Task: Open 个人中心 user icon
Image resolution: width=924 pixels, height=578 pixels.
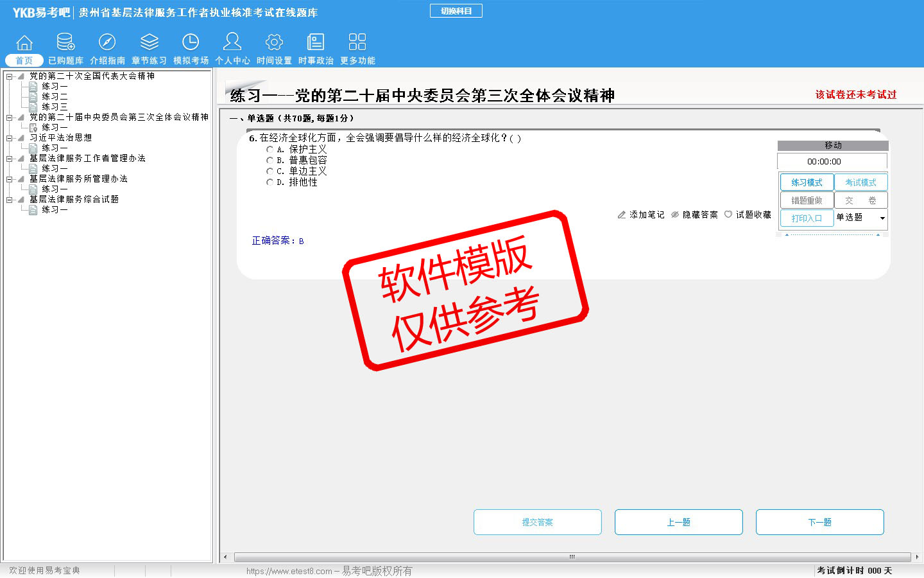Action: (x=232, y=43)
